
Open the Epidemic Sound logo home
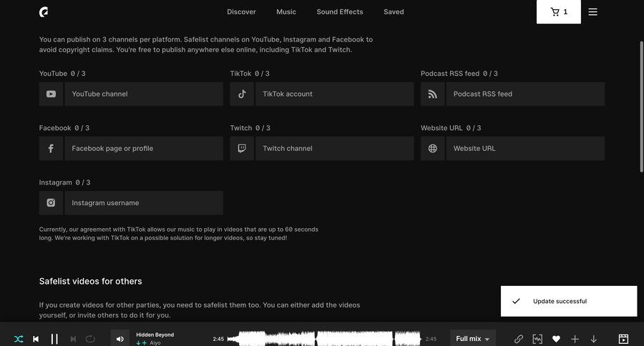click(x=44, y=12)
